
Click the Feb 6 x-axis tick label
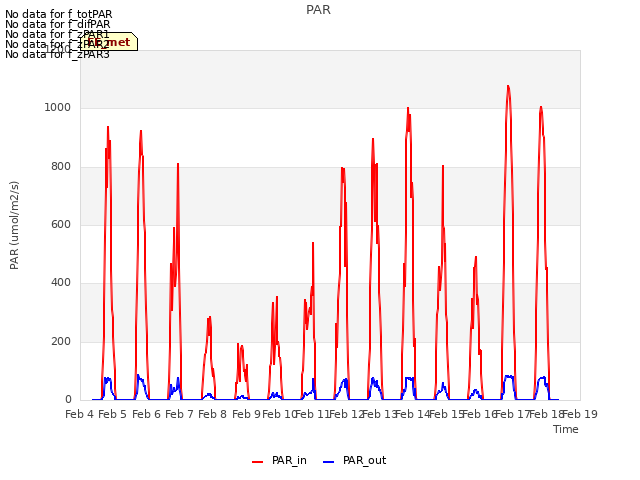coord(147,414)
